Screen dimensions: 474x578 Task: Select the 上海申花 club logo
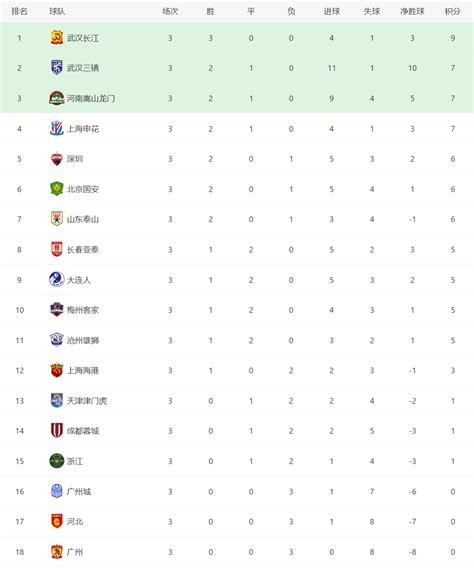(x=57, y=129)
